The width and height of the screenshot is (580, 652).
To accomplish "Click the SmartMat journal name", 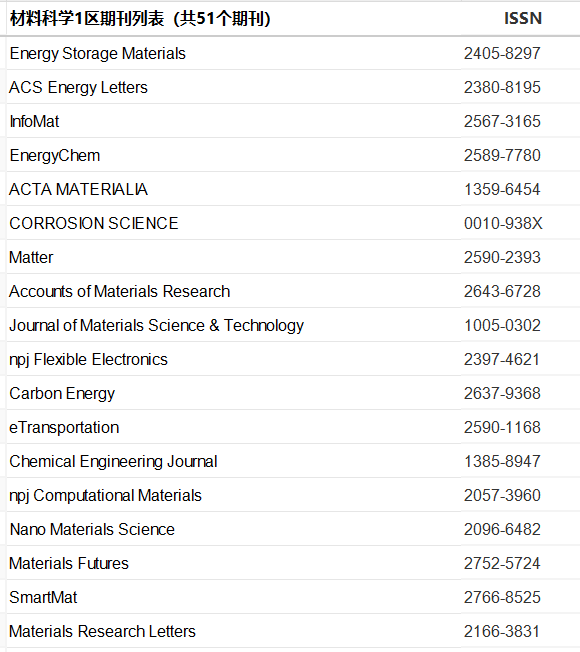I will pyautogui.click(x=43, y=598).
